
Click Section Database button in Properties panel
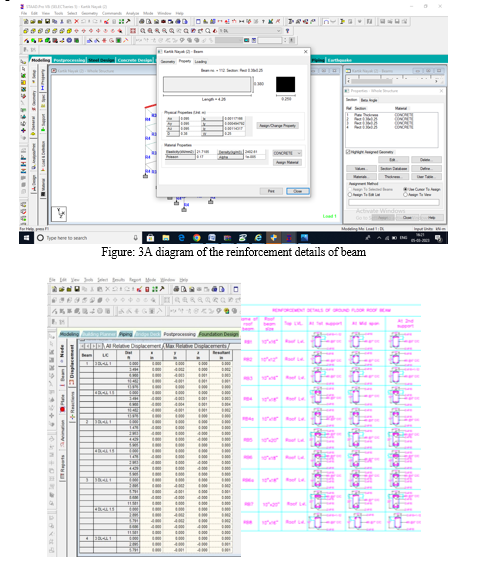point(393,169)
